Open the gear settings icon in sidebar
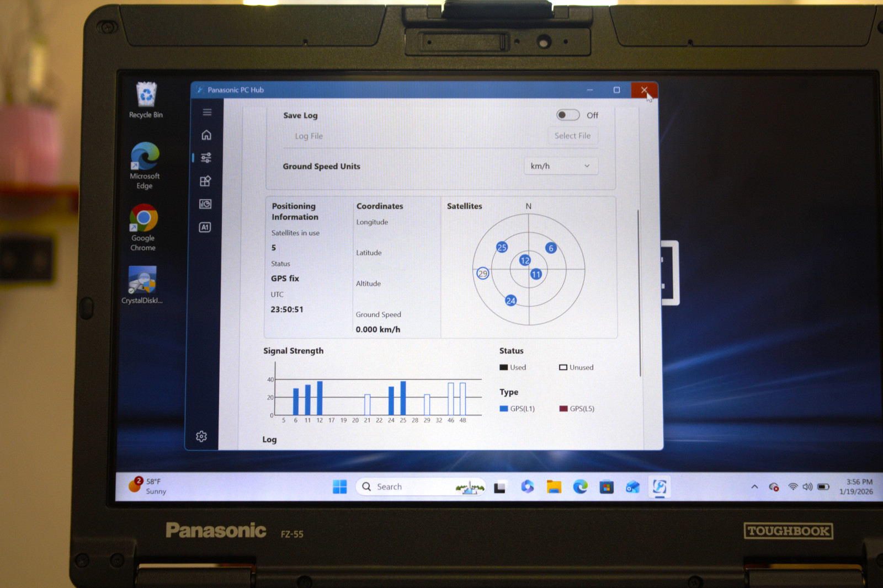The image size is (883, 588). (x=201, y=436)
